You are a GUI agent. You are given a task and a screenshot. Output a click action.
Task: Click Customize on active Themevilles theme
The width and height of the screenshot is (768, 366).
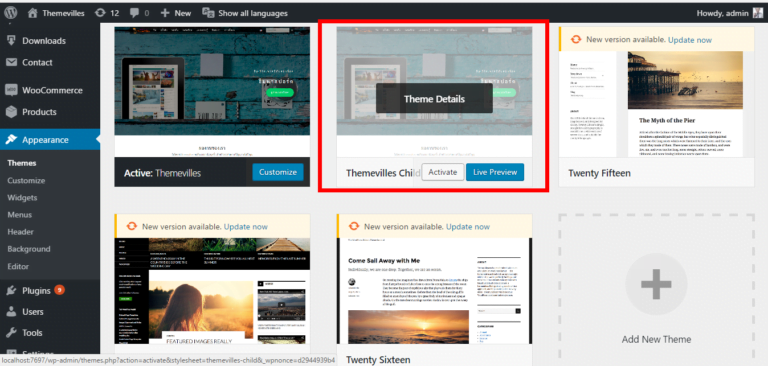[x=278, y=172]
